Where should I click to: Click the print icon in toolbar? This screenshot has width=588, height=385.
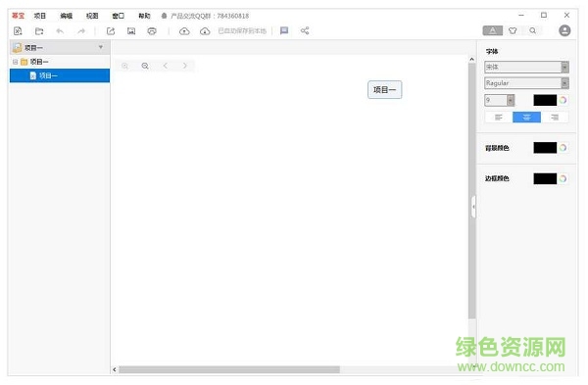[152, 31]
